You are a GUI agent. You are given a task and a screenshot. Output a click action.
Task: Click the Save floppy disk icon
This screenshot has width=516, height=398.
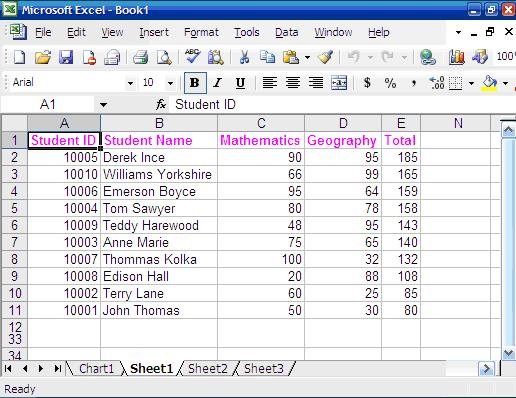[x=66, y=57]
